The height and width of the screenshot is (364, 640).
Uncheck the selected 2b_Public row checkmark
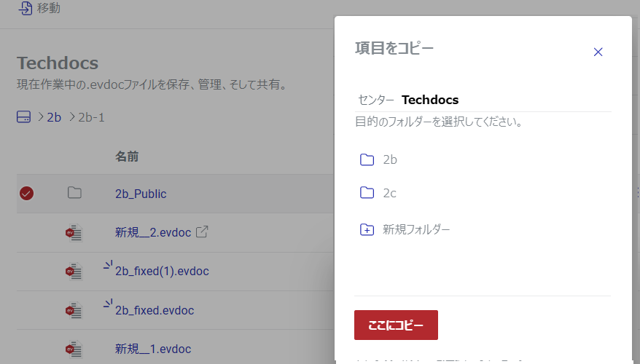tap(26, 193)
